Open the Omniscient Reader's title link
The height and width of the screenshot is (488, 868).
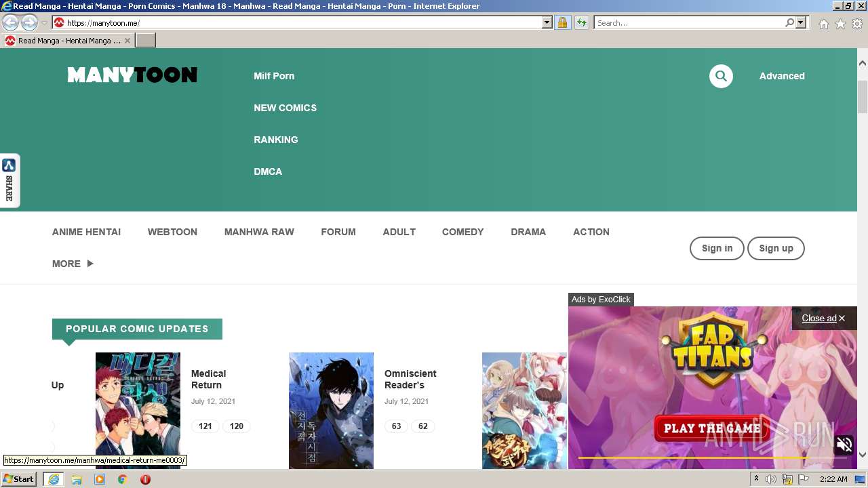click(410, 380)
